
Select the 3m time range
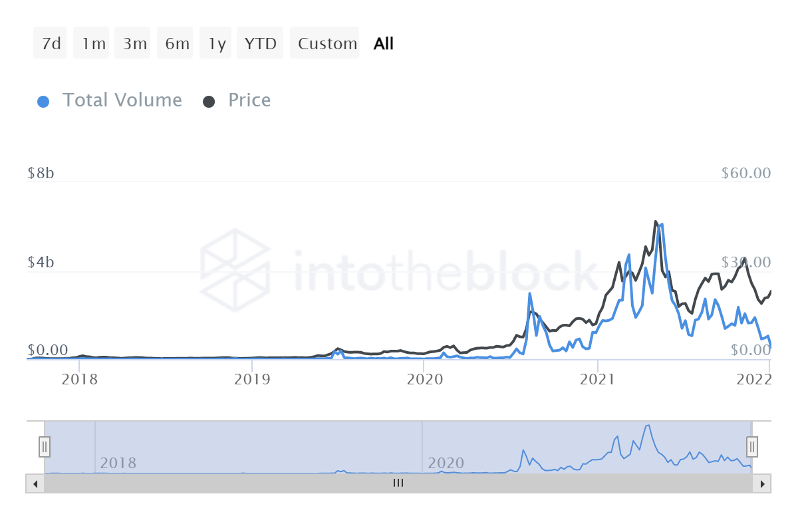(132, 43)
